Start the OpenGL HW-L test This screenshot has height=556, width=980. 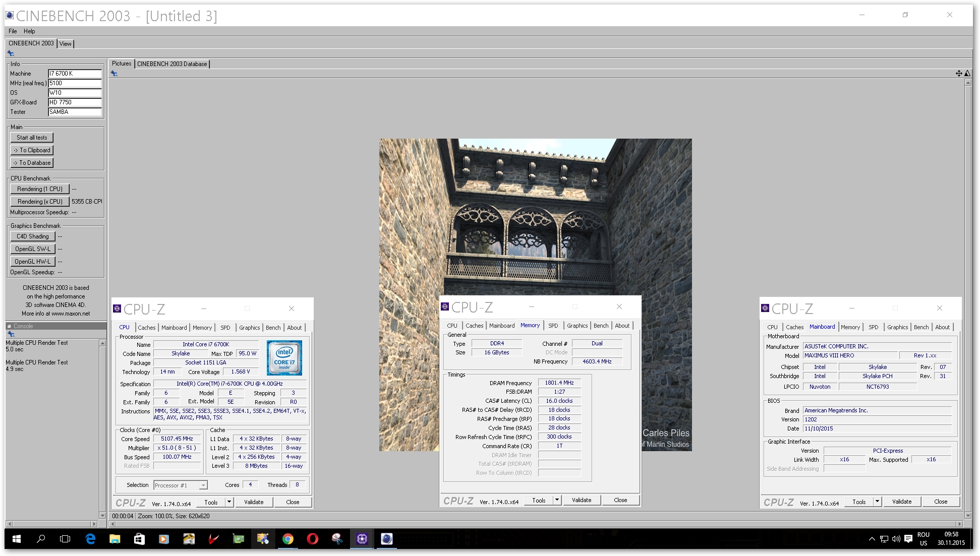click(x=33, y=262)
